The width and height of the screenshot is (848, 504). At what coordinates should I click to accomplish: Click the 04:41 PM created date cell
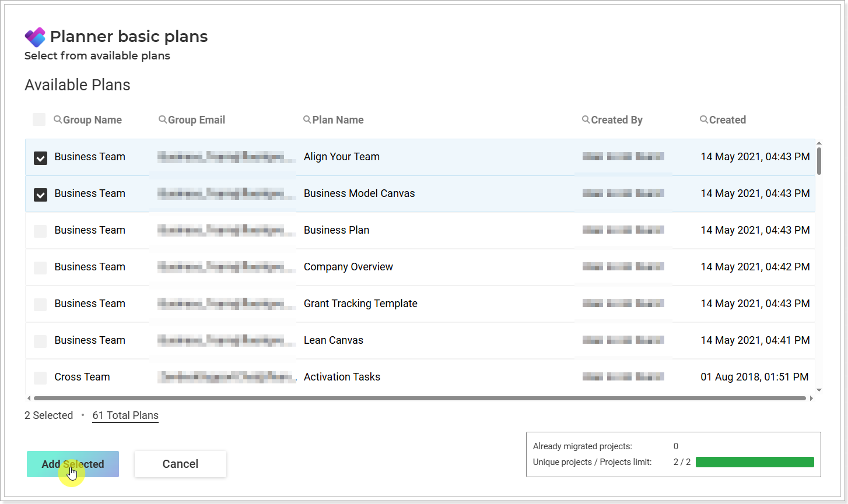pyautogui.click(x=755, y=340)
